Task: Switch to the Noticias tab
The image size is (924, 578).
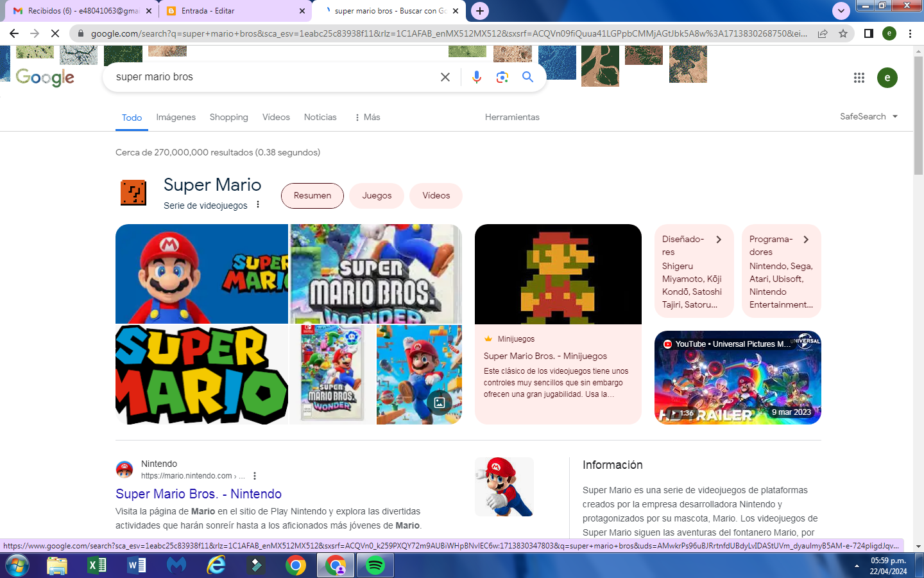Action: pyautogui.click(x=320, y=117)
